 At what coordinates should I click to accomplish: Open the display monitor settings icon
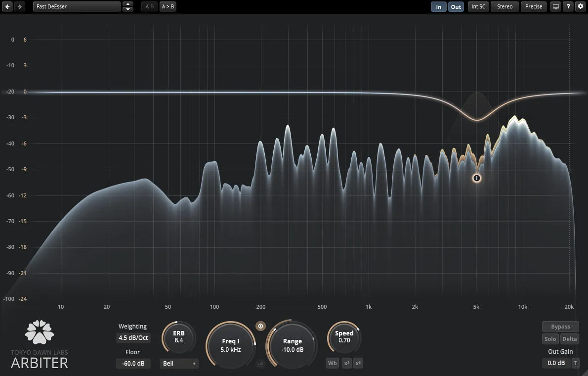tap(556, 6)
